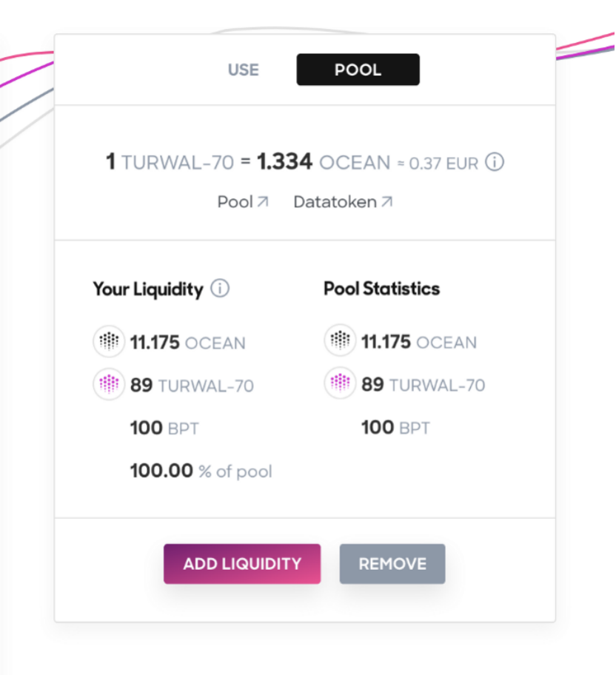Image resolution: width=616 pixels, height=675 pixels.
Task: Switch to the USE tab
Action: (x=243, y=70)
